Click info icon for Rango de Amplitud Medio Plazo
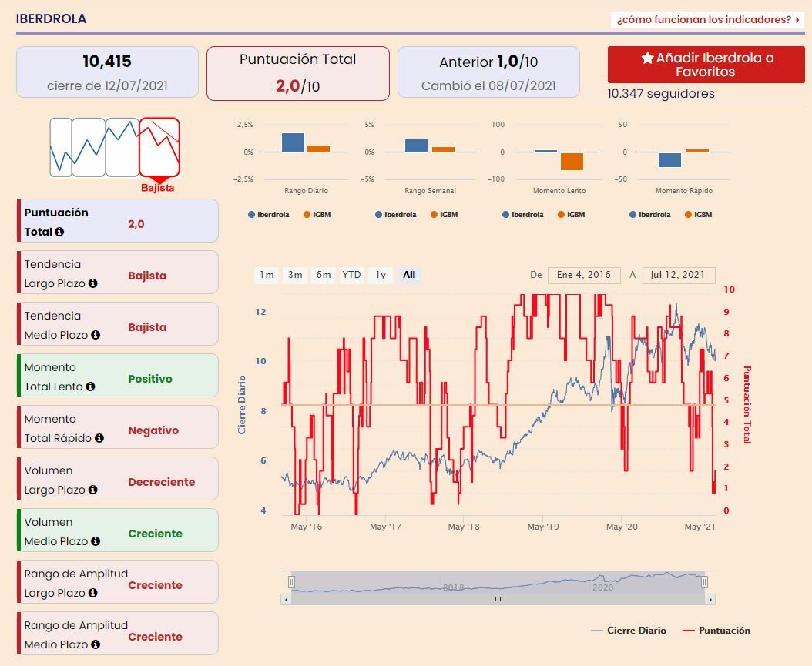 pos(96,644)
